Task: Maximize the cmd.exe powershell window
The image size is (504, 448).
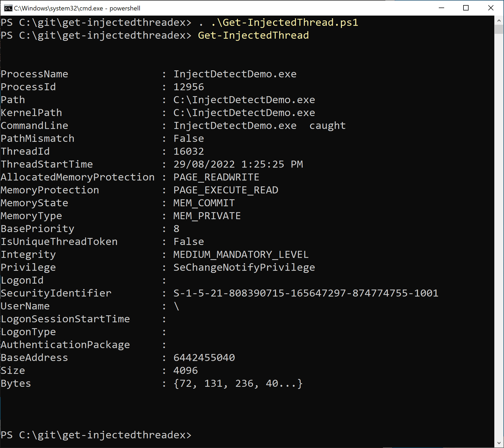Action: tap(466, 8)
